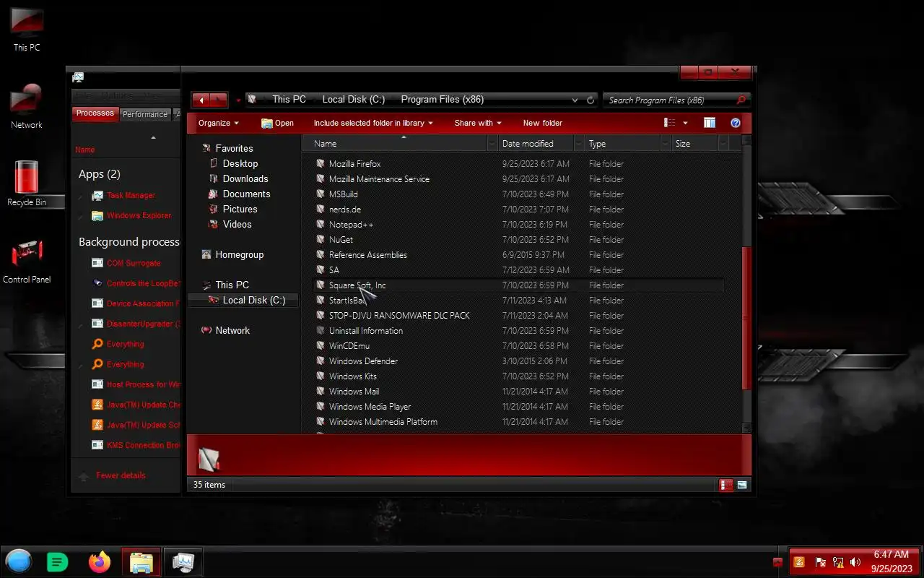The width and height of the screenshot is (924, 578).
Task: Click the Windows Defender folder icon
Action: point(321,361)
